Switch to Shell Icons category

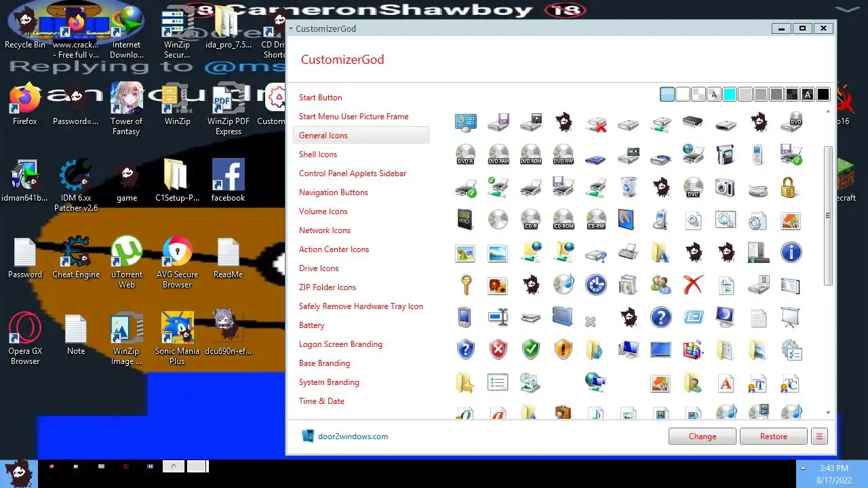pyautogui.click(x=318, y=155)
